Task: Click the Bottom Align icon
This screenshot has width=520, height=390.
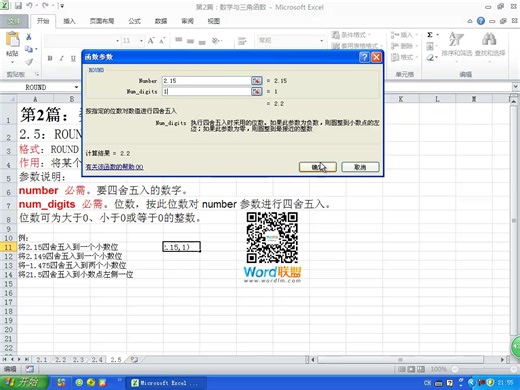Action: (x=202, y=42)
